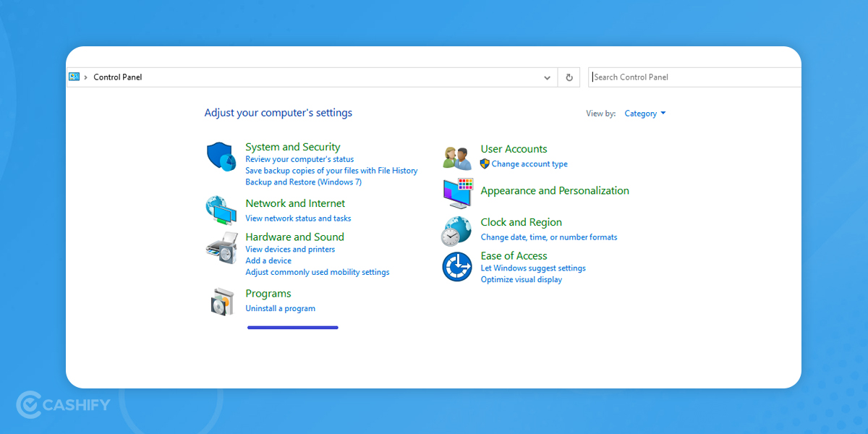Click the chevron next to Control Panel breadcrumb
Viewport: 868px width, 434px height.
pyautogui.click(x=86, y=77)
